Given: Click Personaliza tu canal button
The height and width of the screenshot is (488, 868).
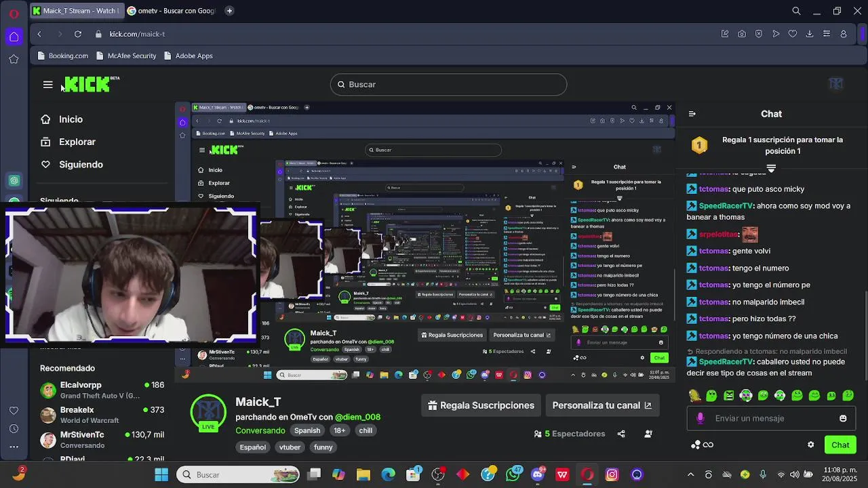Looking at the screenshot, I should point(601,405).
